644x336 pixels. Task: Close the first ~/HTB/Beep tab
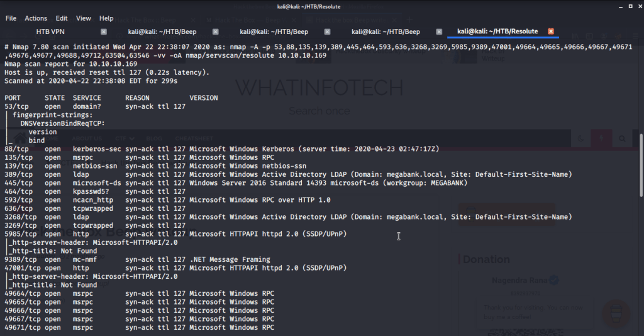tap(216, 31)
